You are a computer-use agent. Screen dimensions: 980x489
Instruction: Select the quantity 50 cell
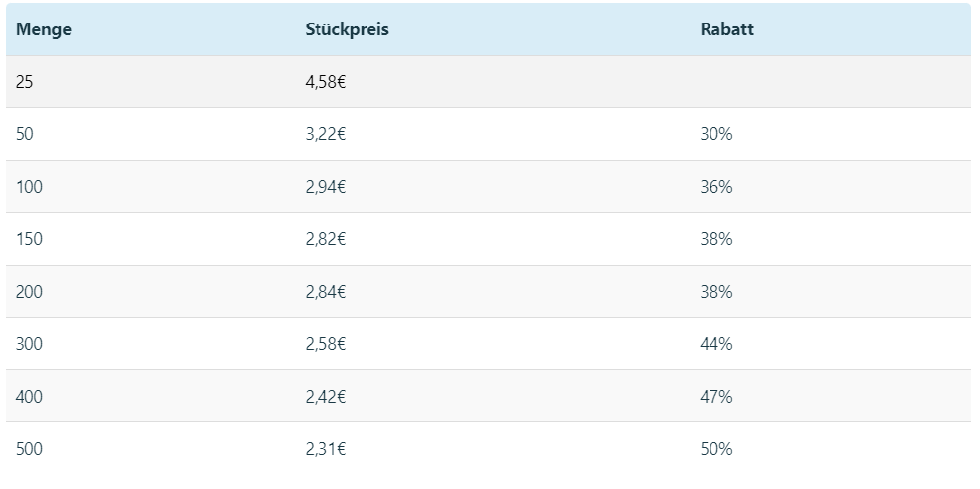coord(24,134)
